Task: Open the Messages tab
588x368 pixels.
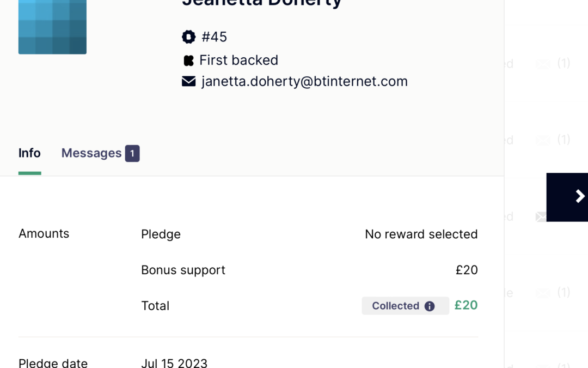Action: click(91, 153)
